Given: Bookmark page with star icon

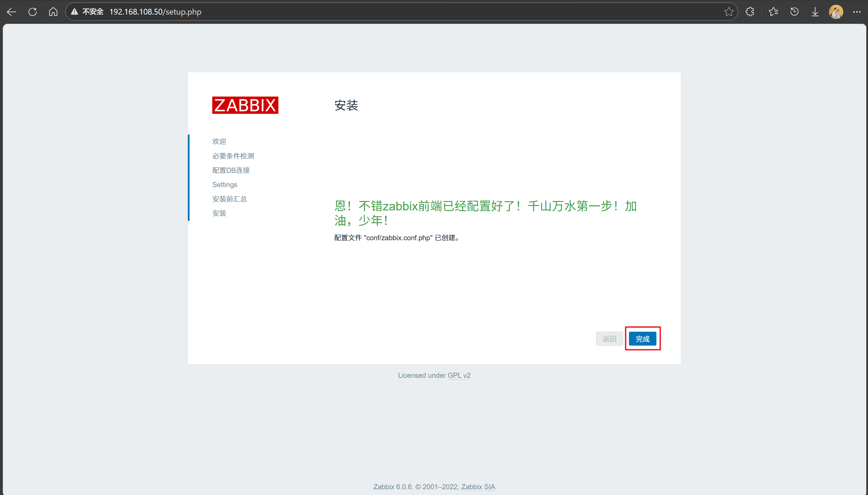Looking at the screenshot, I should pos(729,12).
